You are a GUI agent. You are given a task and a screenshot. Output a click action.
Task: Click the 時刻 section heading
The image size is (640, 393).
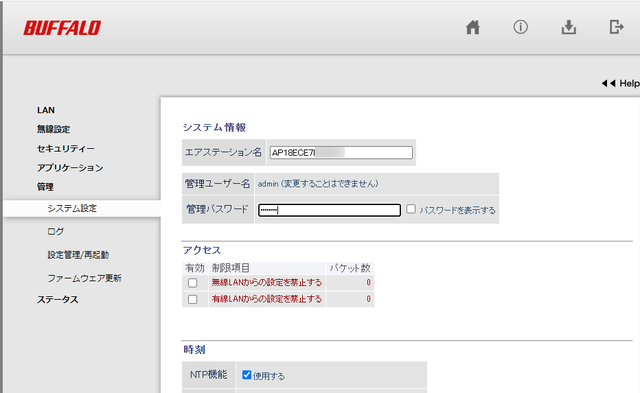click(x=194, y=349)
